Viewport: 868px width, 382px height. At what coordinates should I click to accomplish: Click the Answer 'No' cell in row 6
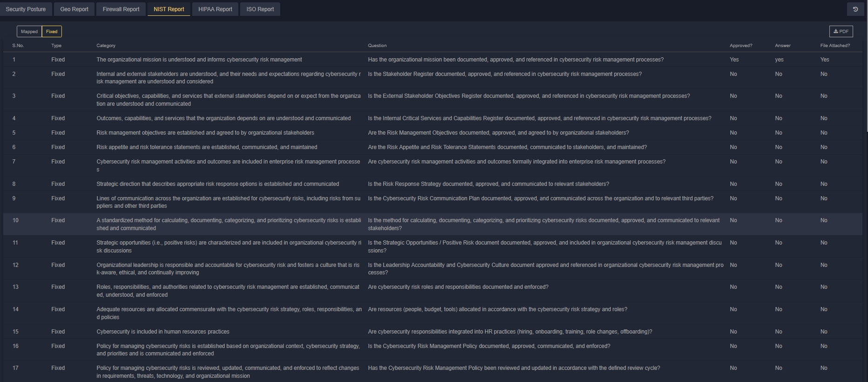click(779, 147)
